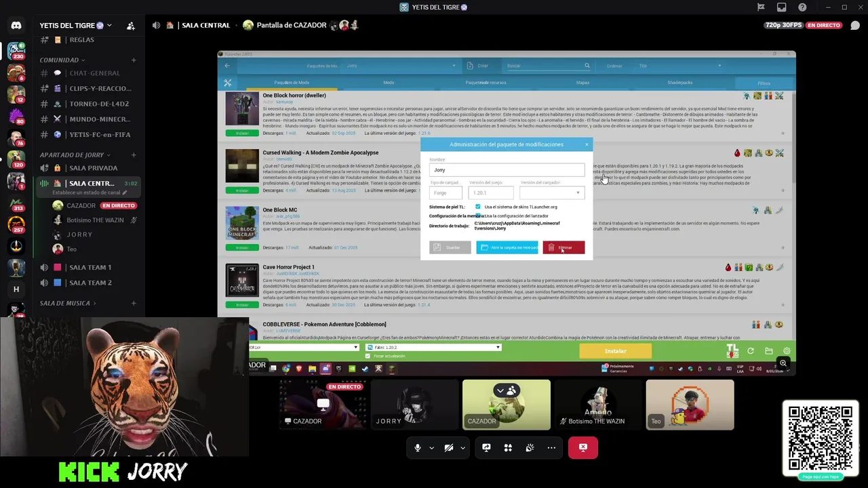
Task: Select the Teo participant tile
Action: click(690, 405)
